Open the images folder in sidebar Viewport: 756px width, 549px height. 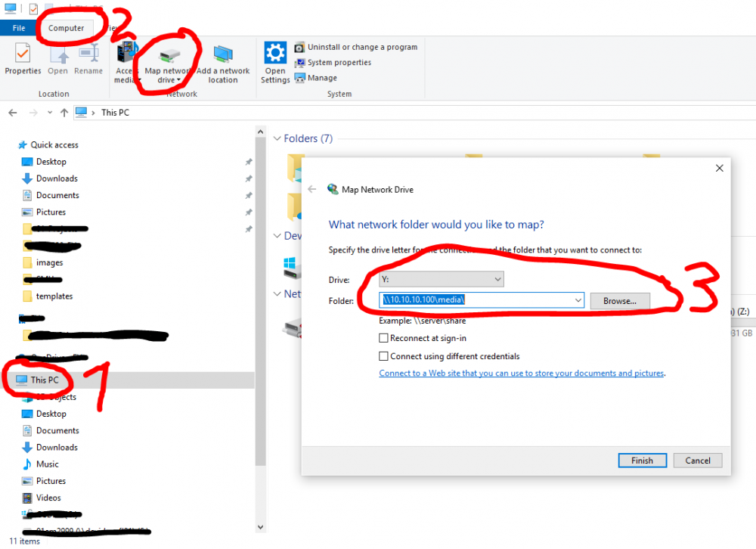43,262
